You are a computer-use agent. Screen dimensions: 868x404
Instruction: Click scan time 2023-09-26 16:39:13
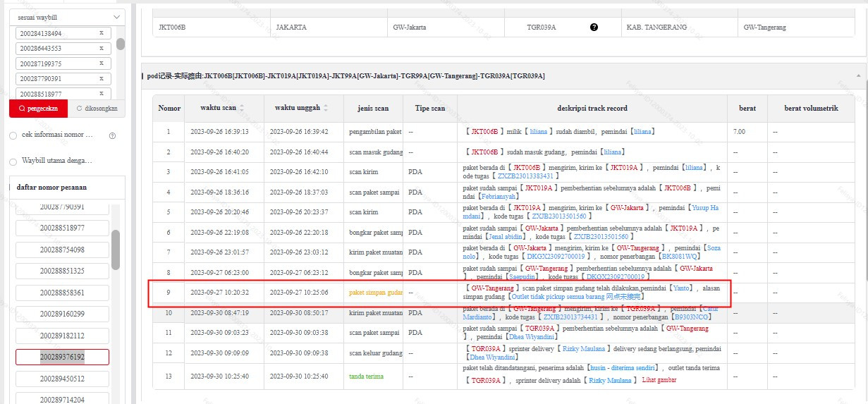(219, 132)
